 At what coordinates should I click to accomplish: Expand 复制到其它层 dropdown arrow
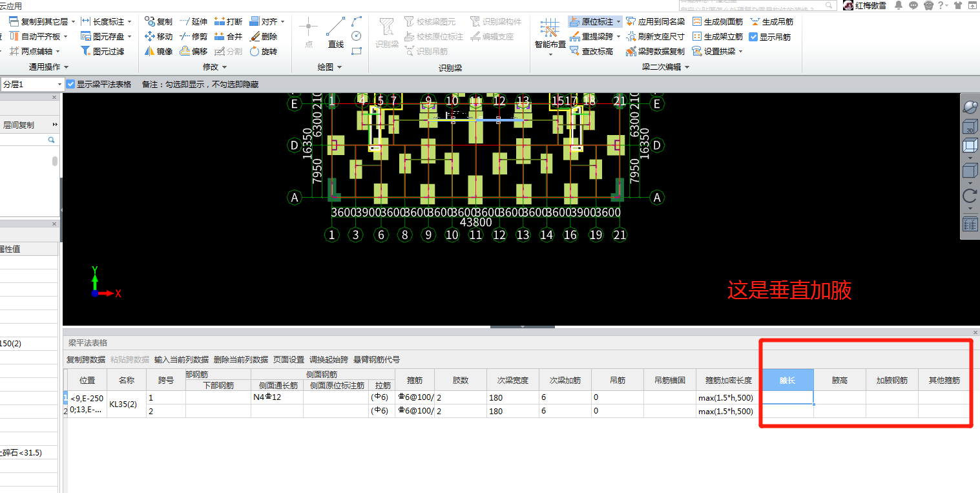[72, 21]
